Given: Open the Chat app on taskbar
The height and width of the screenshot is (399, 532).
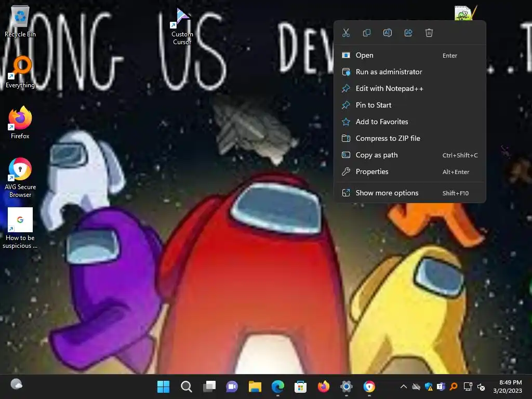Looking at the screenshot, I should (x=232, y=387).
